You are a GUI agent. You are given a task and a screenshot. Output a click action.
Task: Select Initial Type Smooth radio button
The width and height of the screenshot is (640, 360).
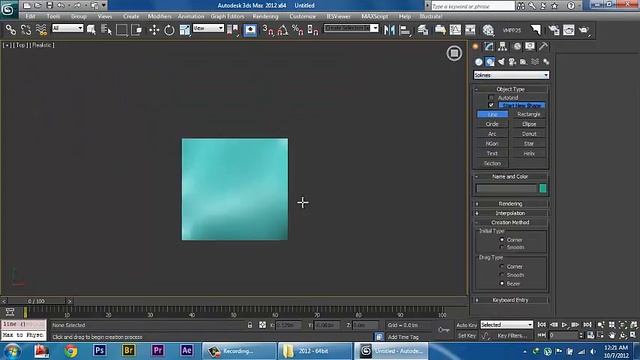[502, 247]
